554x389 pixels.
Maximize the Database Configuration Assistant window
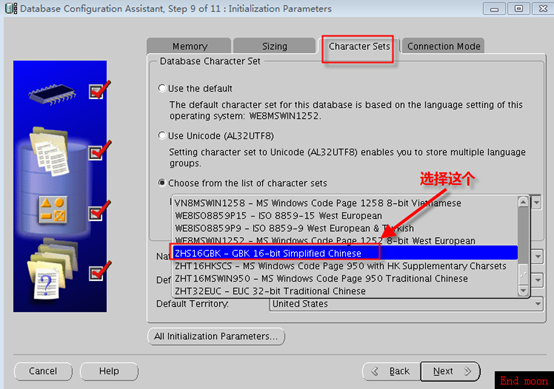point(518,8)
